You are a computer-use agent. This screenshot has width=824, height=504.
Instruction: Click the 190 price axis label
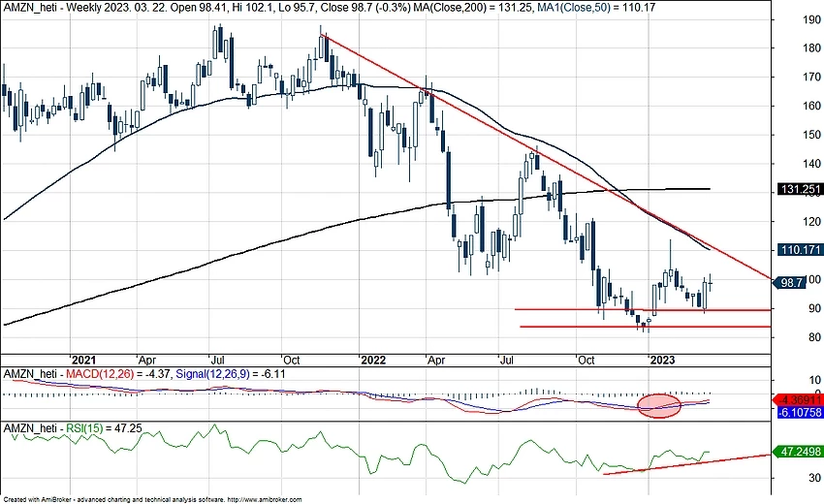pyautogui.click(x=812, y=20)
